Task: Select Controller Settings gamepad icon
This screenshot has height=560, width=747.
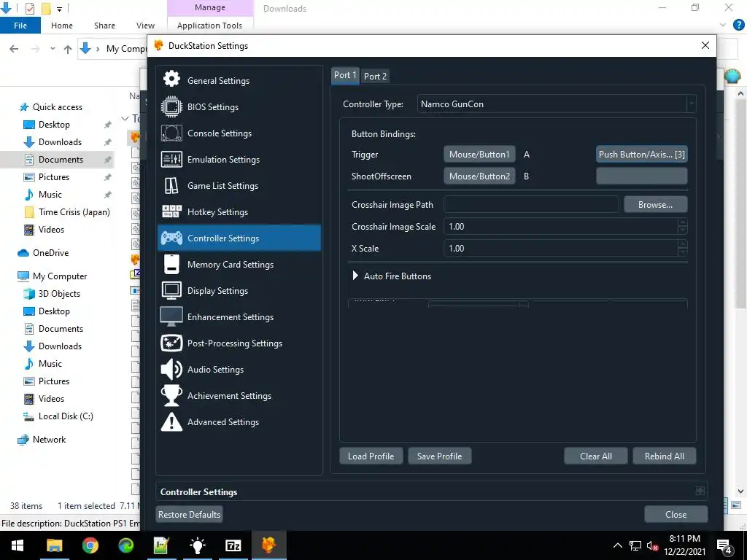Action: [x=171, y=238]
